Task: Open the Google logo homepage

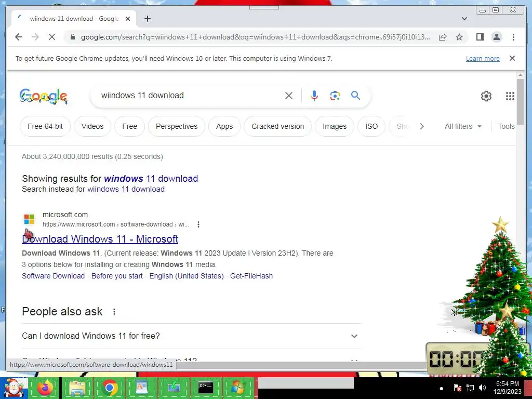Action: [x=44, y=96]
